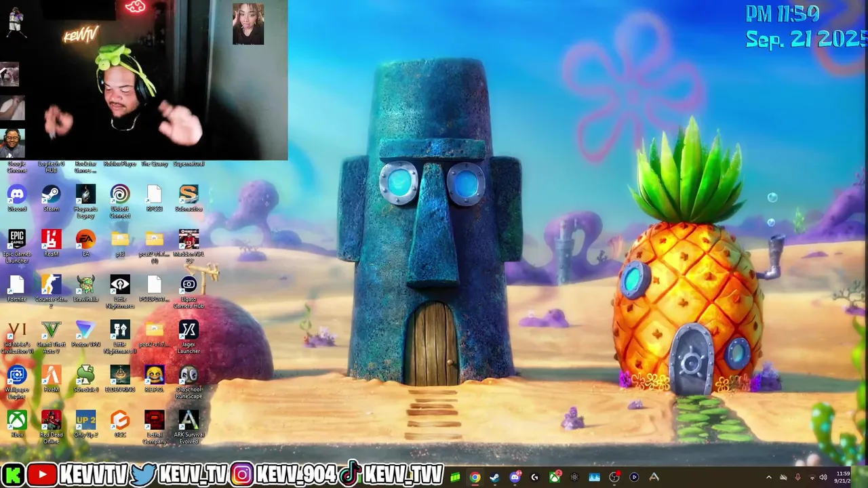Select the Fortnite desktop shortcut
This screenshot has width=868, height=488.
17,289
